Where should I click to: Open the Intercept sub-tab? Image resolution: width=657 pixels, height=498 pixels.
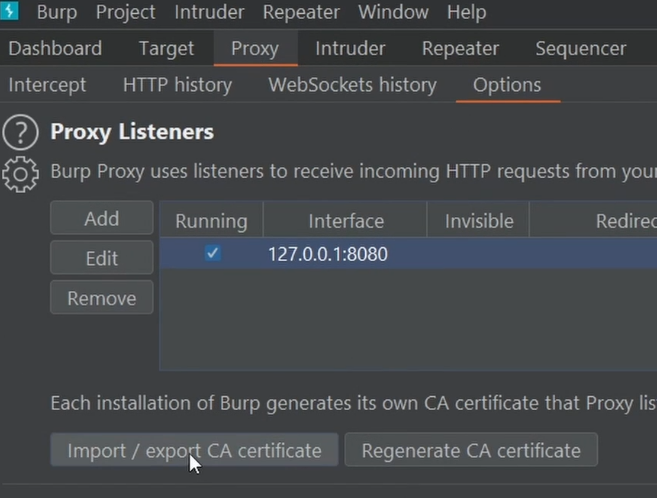[x=47, y=85]
